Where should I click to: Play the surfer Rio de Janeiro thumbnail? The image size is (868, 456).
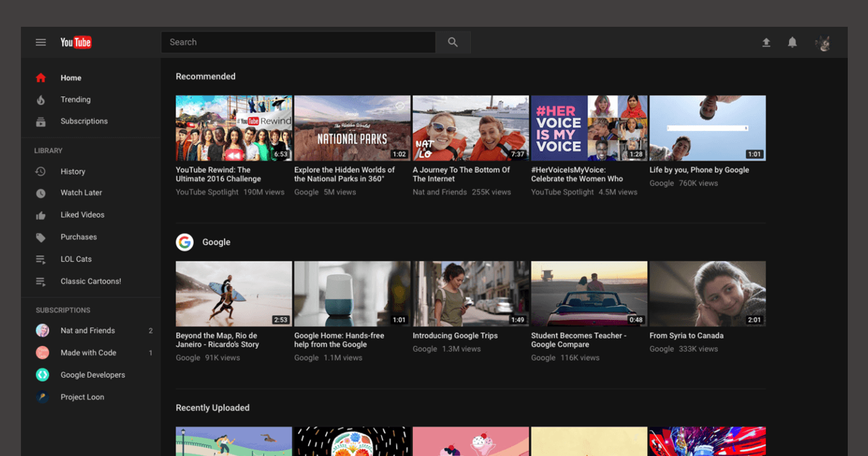[234, 294]
